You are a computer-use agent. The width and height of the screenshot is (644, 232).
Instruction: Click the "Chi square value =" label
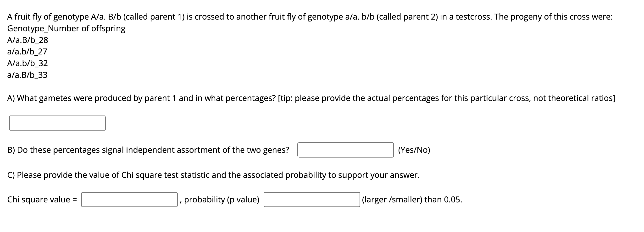pos(42,200)
